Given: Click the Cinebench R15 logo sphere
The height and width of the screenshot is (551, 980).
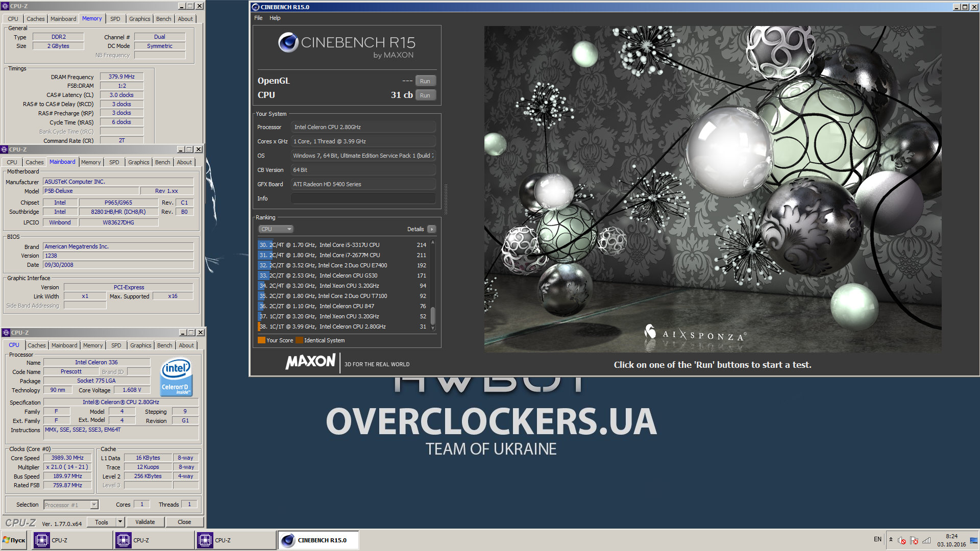Looking at the screenshot, I should point(288,42).
